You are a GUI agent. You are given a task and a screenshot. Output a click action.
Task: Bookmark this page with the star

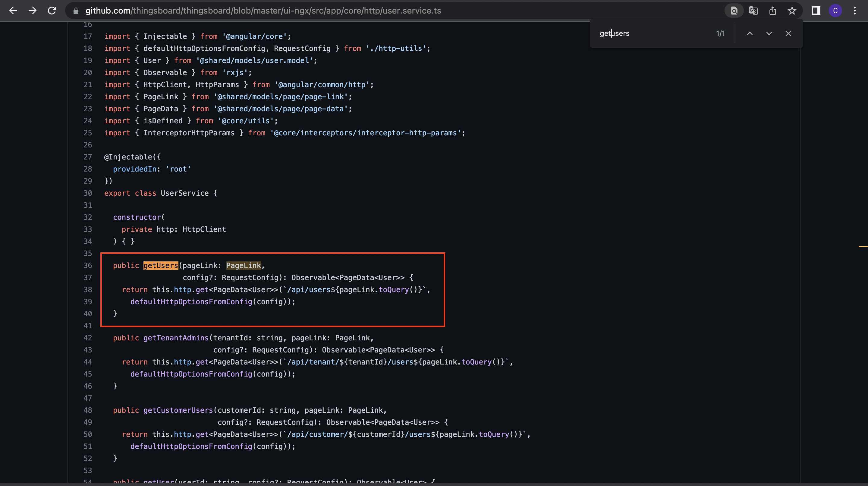point(792,11)
